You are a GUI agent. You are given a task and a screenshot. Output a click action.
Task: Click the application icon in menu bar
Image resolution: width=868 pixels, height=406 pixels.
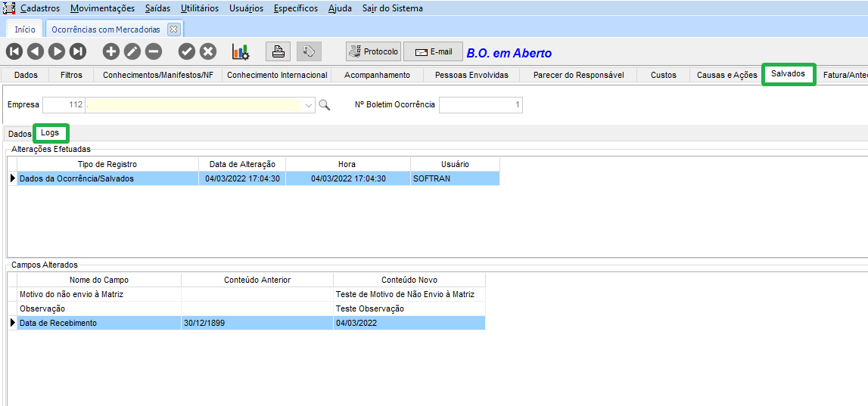point(9,8)
